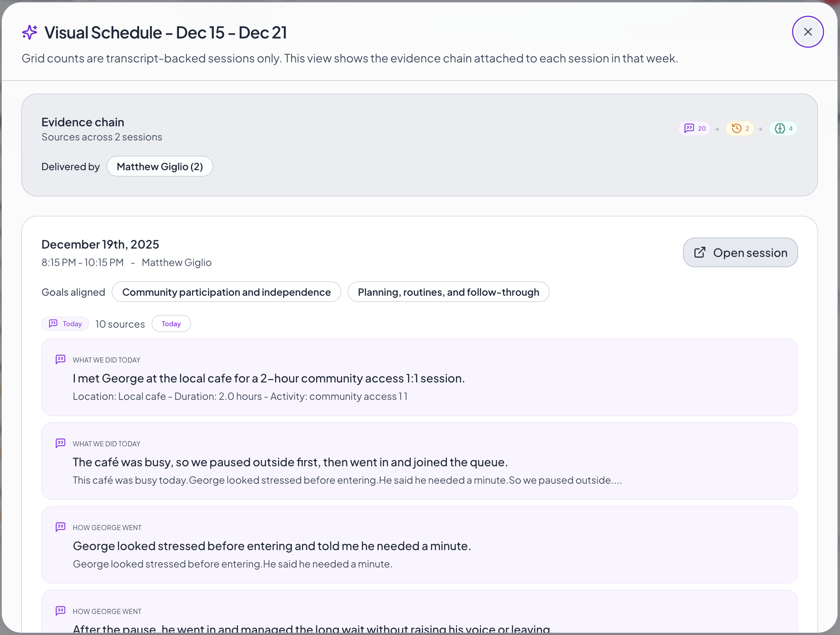Expand the Matthew Giglio (2) delivered-by chip

[159, 166]
